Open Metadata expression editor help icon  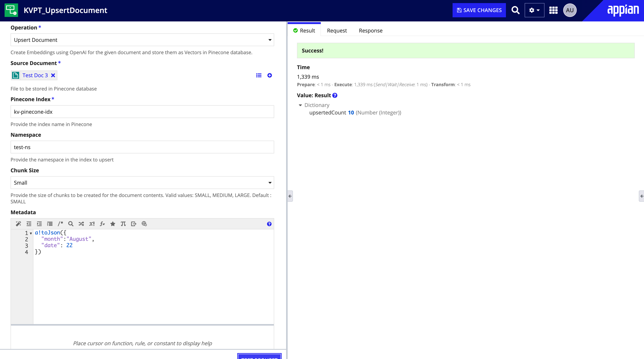tap(269, 224)
